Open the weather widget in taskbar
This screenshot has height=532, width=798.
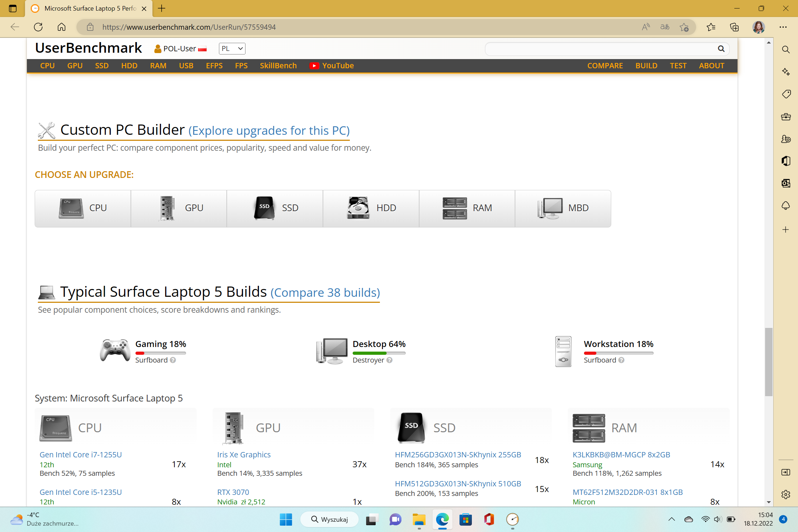click(44, 519)
